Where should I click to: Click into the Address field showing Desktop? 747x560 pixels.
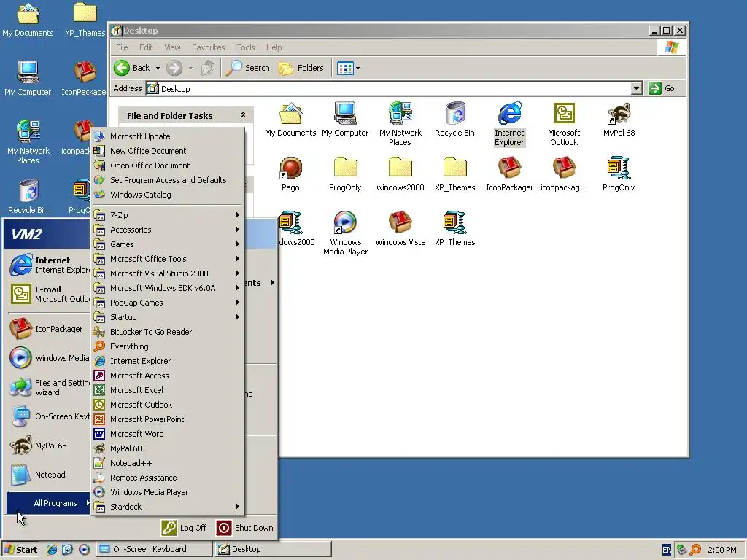tap(389, 88)
